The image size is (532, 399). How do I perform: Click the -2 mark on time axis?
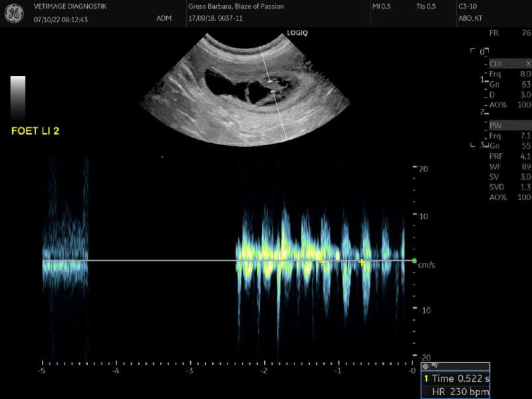coord(264,370)
